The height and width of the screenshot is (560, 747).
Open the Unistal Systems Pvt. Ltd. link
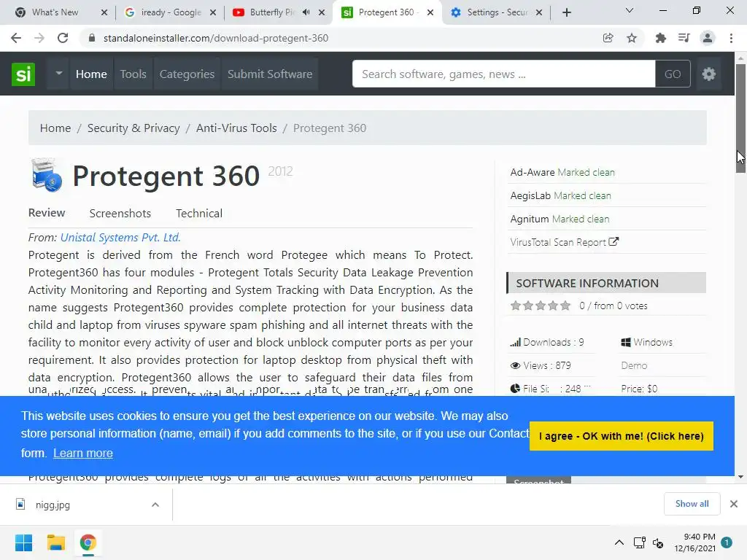(120, 237)
